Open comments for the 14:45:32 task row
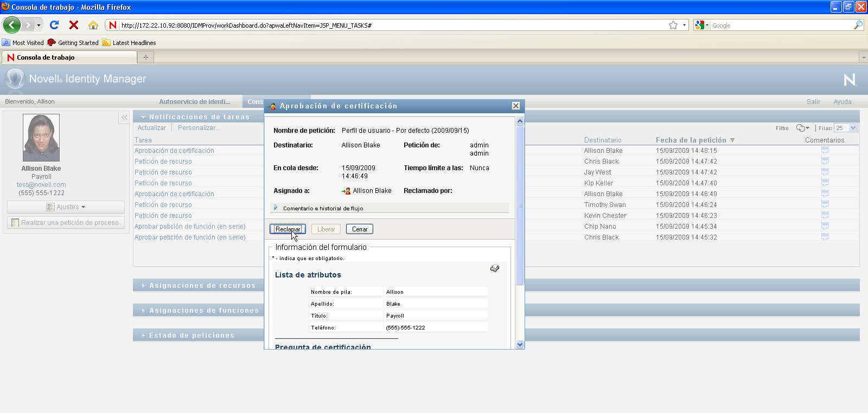This screenshot has width=868, height=413. 825,237
